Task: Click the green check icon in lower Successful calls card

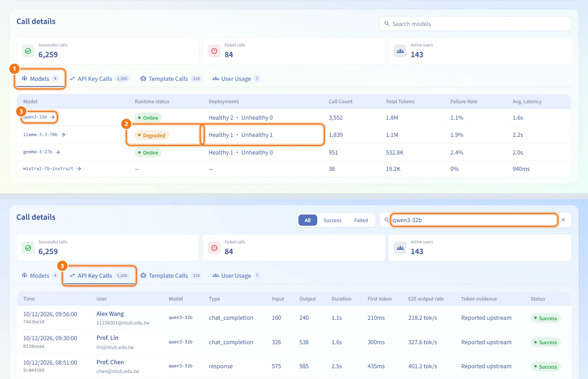Action: pos(28,248)
